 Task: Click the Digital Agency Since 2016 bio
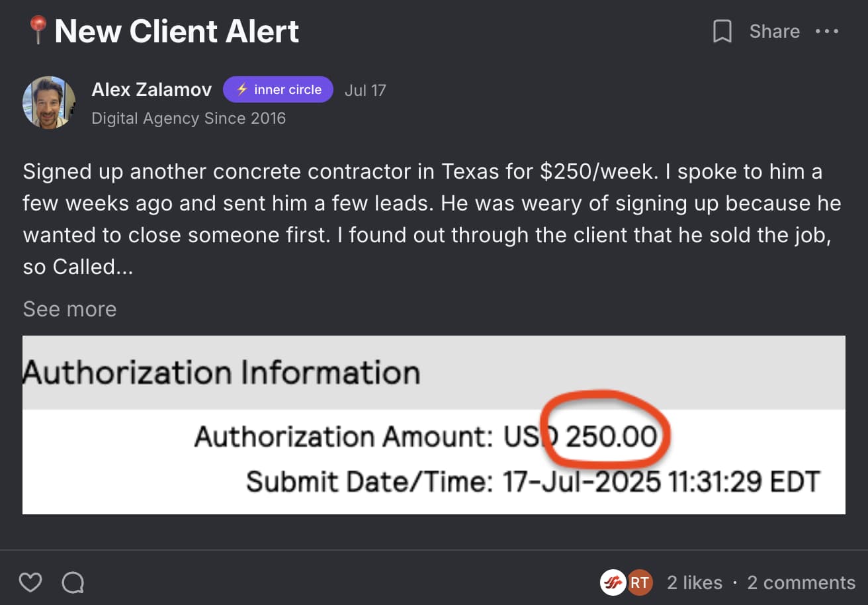pyautogui.click(x=189, y=118)
